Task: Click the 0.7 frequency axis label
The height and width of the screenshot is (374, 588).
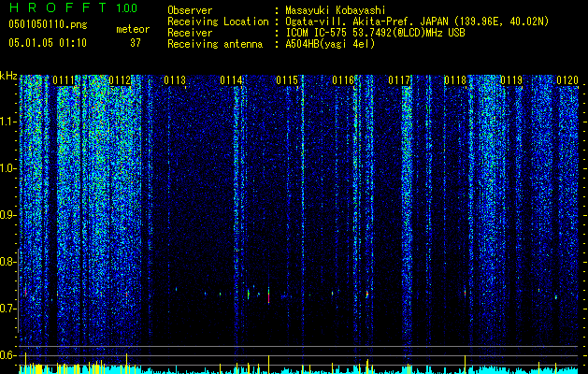Action: pyautogui.click(x=8, y=309)
